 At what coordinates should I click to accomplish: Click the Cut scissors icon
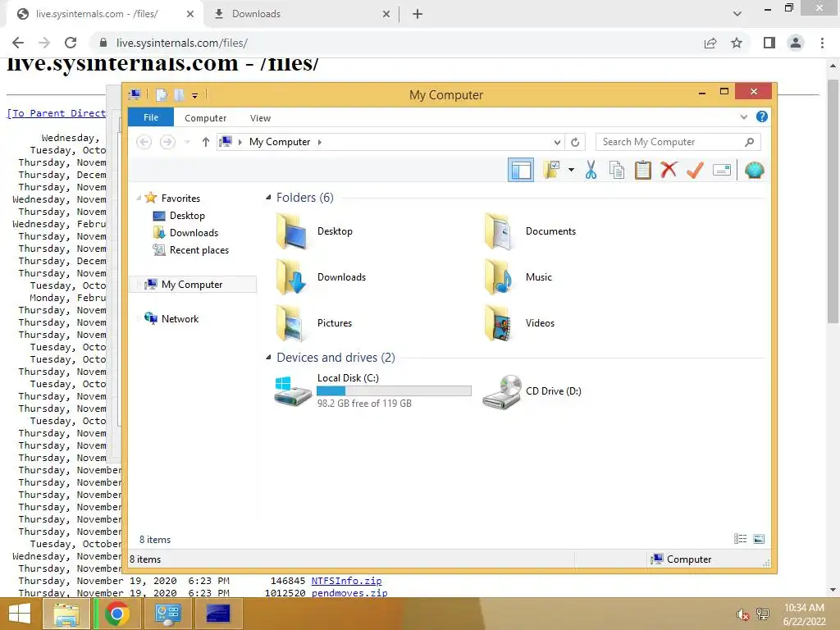(591, 171)
